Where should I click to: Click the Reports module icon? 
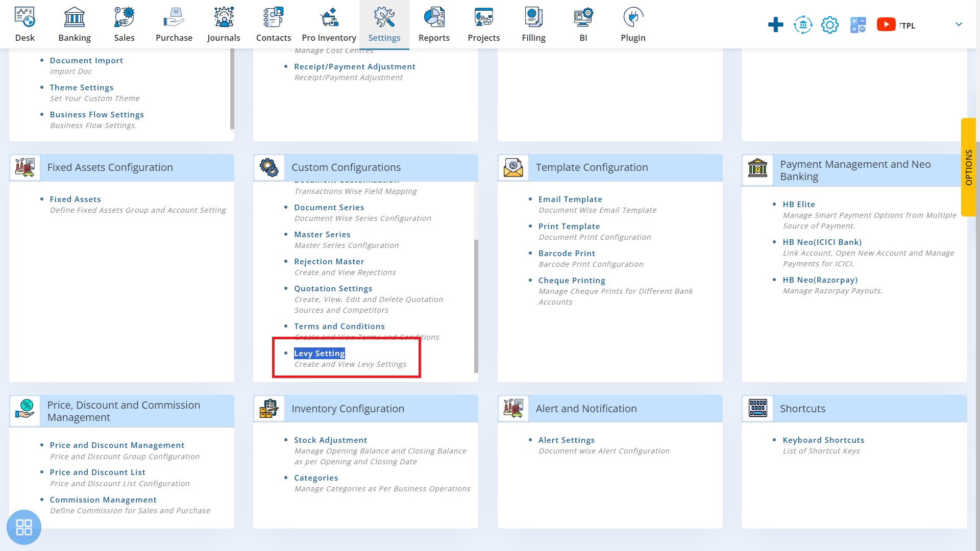[434, 24]
